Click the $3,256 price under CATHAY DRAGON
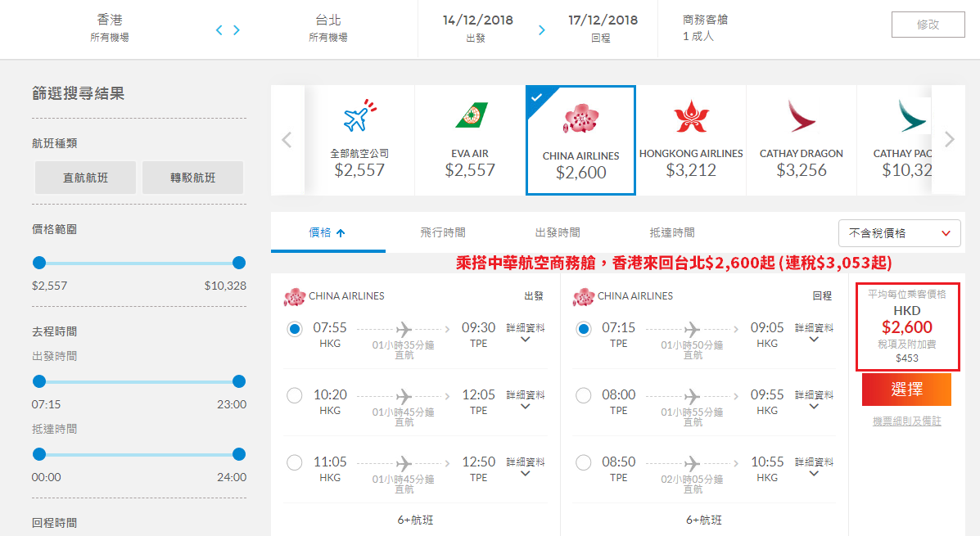This screenshot has width=980, height=536. point(802,170)
